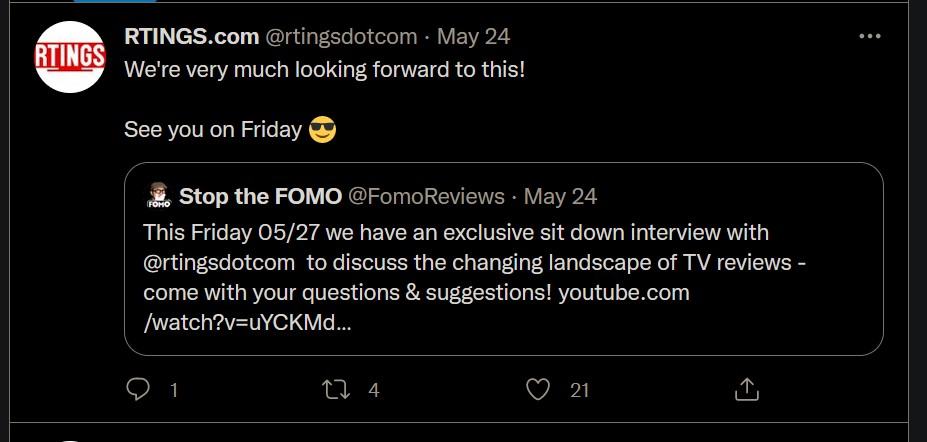927x442 pixels.
Task: Open the three-dot more options menu
Action: 870,36
